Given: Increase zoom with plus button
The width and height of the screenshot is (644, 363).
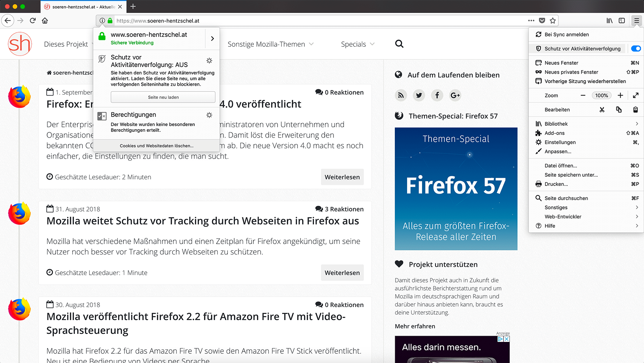Looking at the screenshot, I should pos(620,95).
